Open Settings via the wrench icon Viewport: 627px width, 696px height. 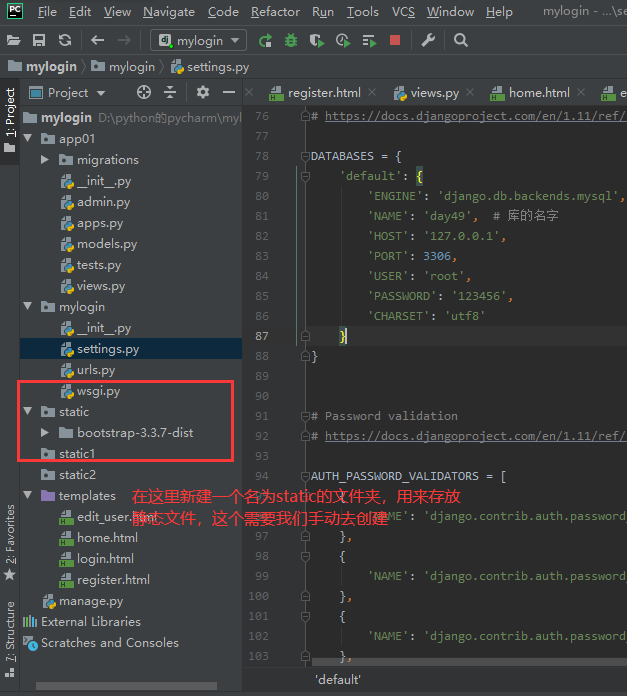[428, 41]
